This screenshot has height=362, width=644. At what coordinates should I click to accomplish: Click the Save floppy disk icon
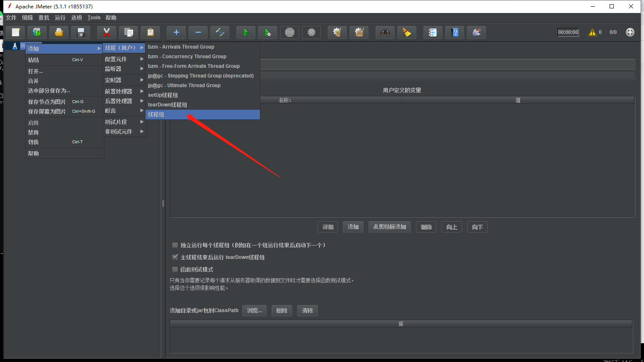coord(81,32)
